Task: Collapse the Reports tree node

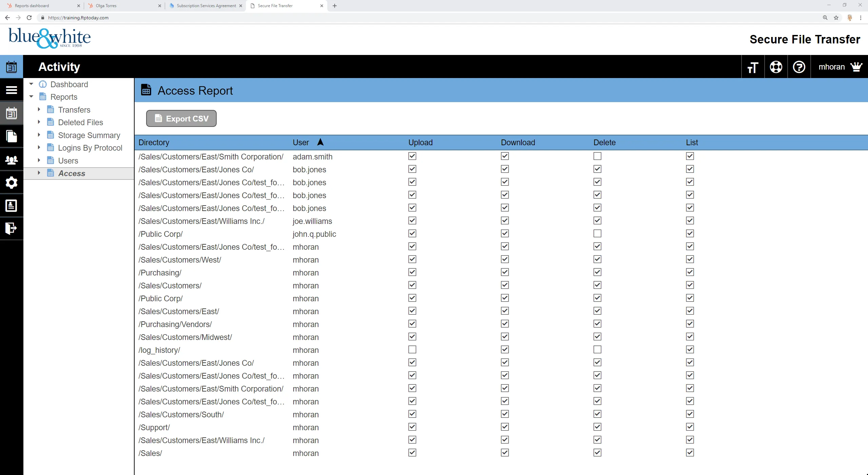Action: tap(31, 97)
